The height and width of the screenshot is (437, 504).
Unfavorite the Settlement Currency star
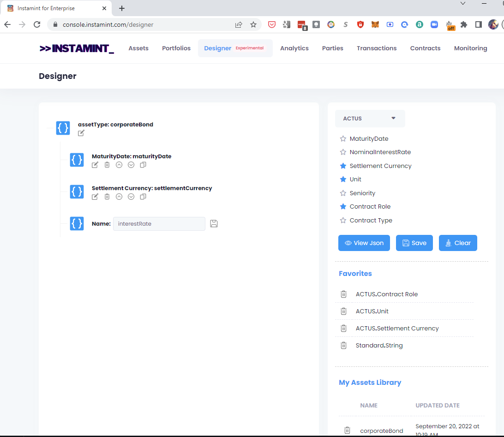click(x=343, y=166)
